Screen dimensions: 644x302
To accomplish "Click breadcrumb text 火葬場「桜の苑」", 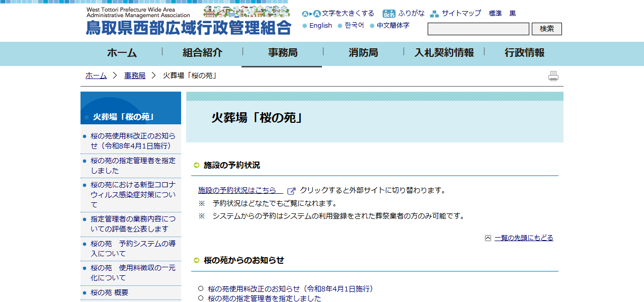I will tap(190, 75).
